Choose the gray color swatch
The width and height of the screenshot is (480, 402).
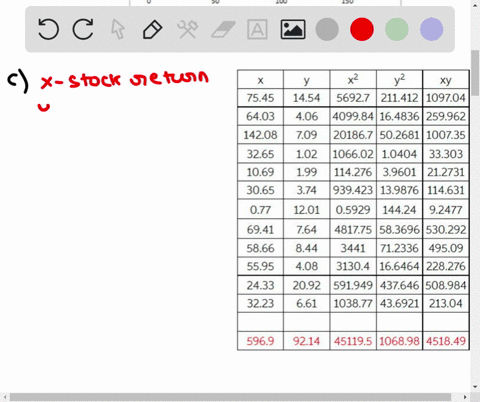(327, 29)
